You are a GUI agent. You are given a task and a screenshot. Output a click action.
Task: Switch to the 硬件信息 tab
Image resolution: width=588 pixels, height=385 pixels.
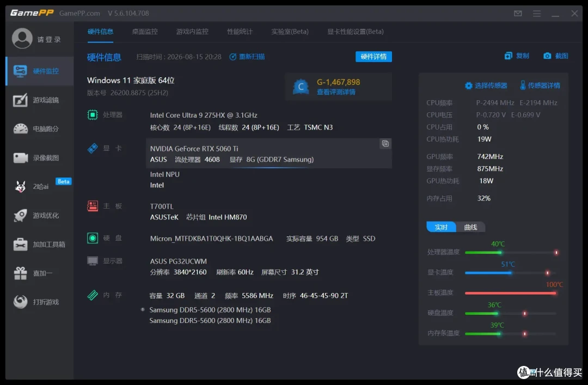(100, 32)
